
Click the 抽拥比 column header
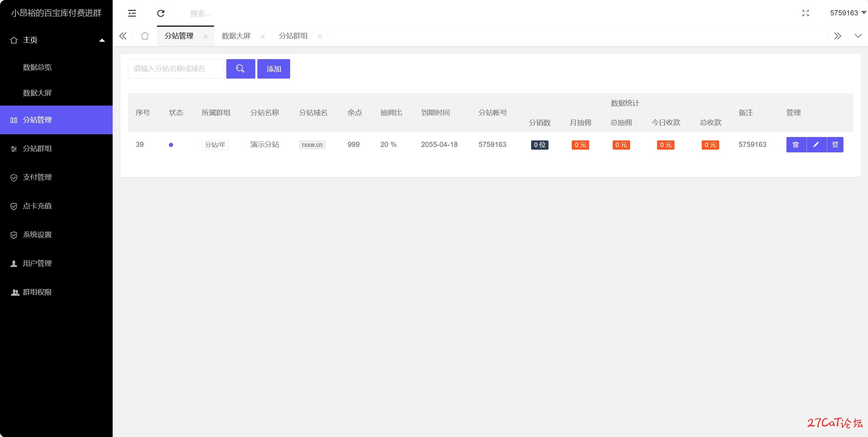coord(391,113)
